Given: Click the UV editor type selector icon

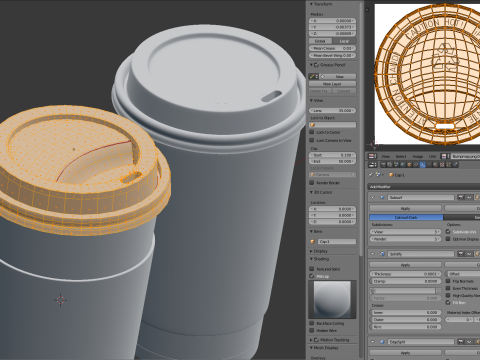Looking at the screenshot, I should click(x=372, y=156).
